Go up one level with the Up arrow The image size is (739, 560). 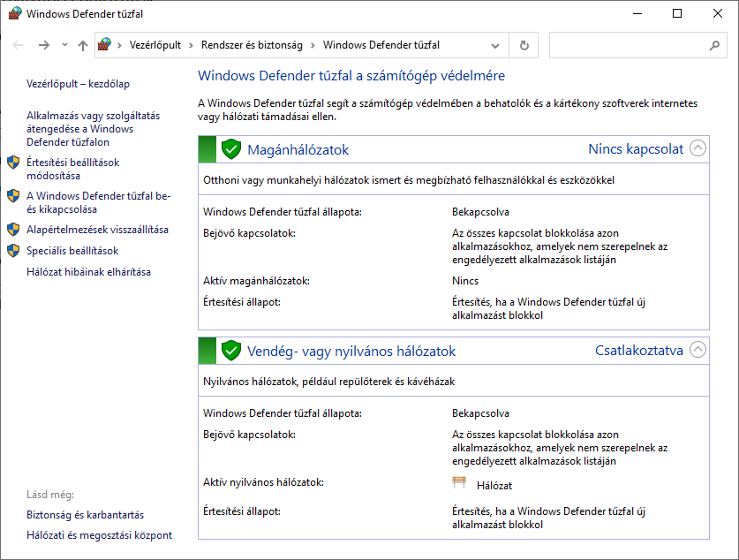point(83,45)
